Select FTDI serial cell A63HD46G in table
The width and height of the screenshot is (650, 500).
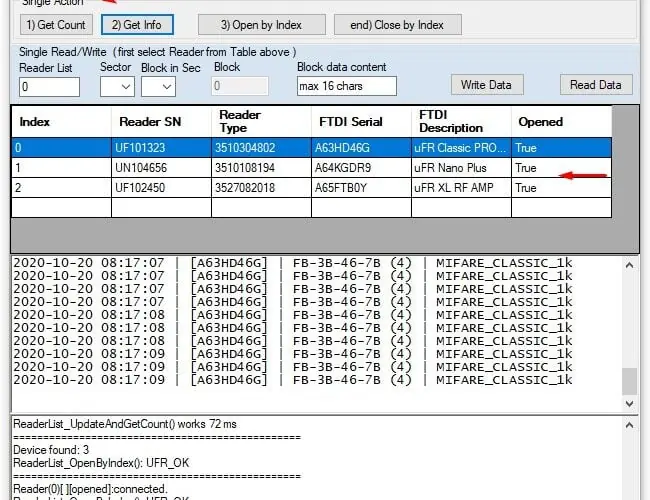point(361,148)
